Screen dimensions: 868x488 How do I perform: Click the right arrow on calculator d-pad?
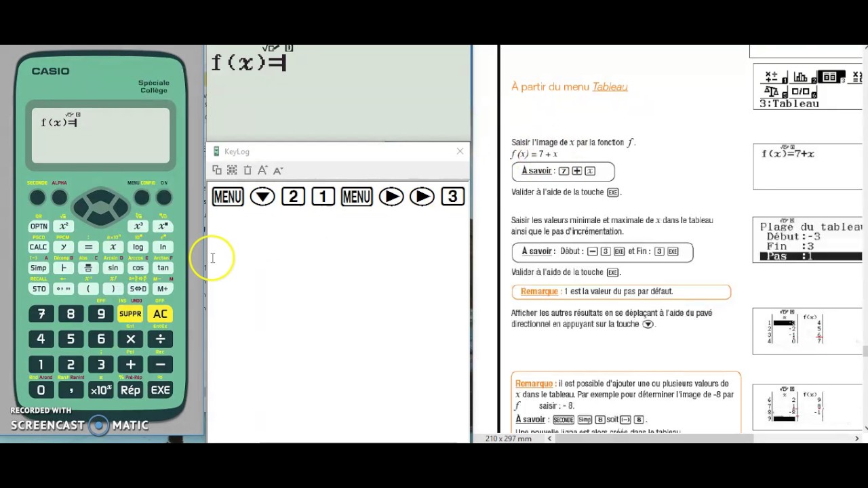click(119, 207)
